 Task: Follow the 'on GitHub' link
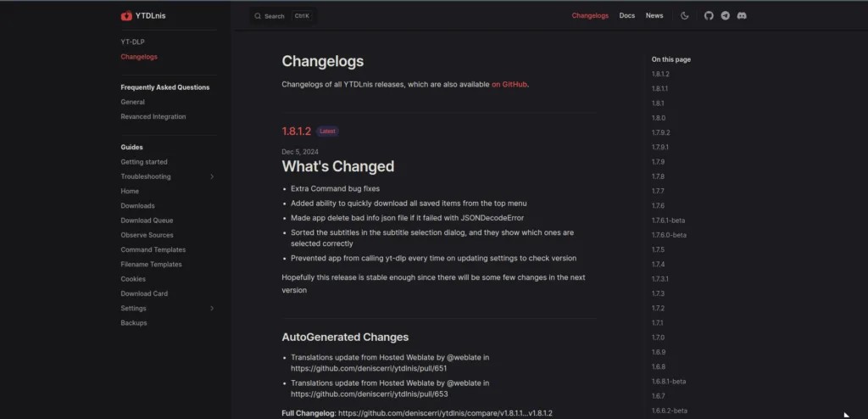point(509,85)
